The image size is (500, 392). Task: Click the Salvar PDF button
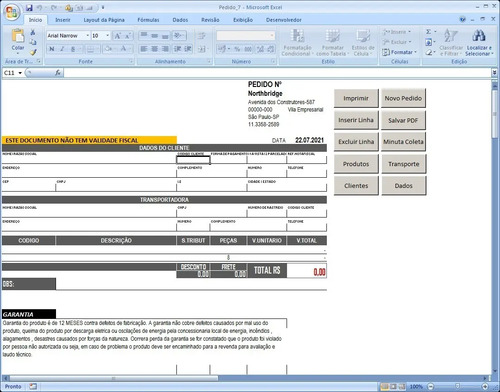point(403,120)
